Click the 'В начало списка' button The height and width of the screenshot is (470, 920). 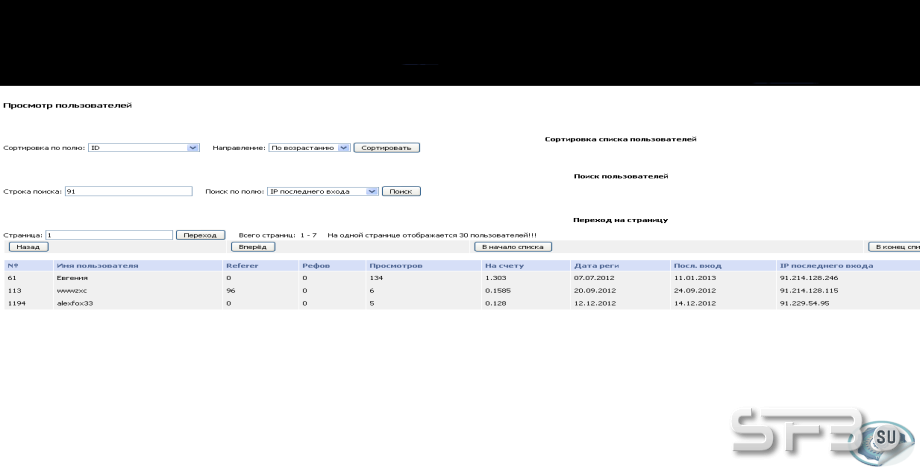point(513,247)
